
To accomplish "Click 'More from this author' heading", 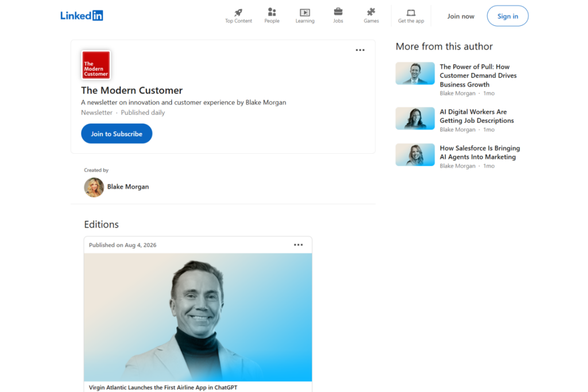I will click(x=444, y=46).
